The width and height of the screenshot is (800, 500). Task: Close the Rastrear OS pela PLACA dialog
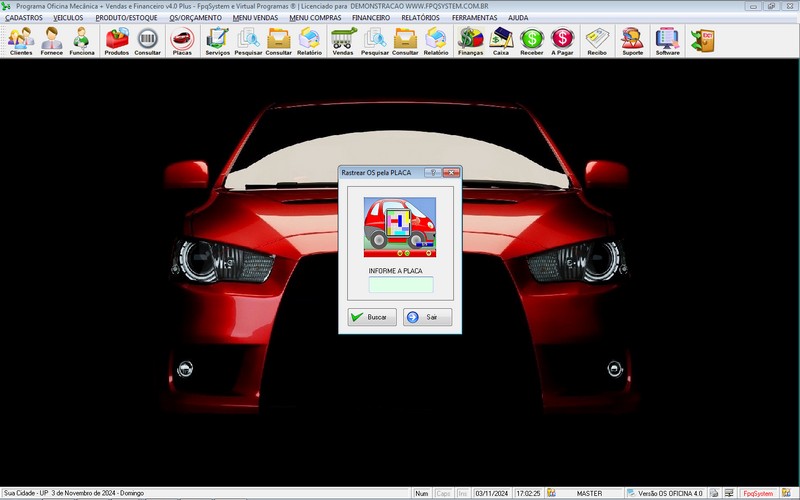pyautogui.click(x=452, y=173)
